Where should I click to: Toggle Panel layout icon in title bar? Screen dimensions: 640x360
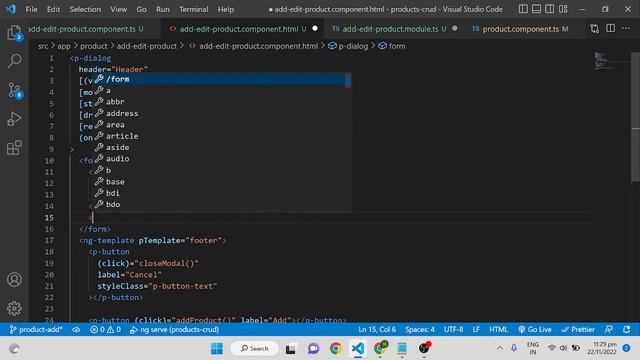click(x=536, y=9)
